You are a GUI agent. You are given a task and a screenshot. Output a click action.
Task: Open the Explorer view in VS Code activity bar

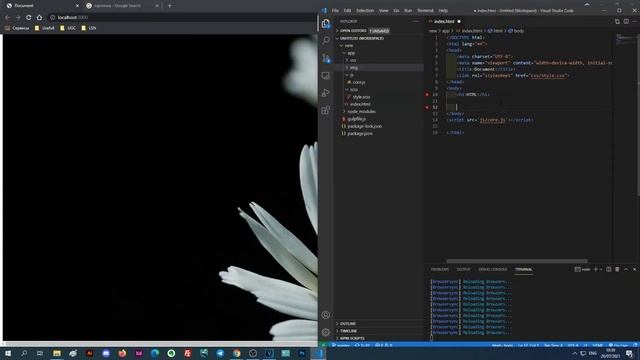coord(326,24)
